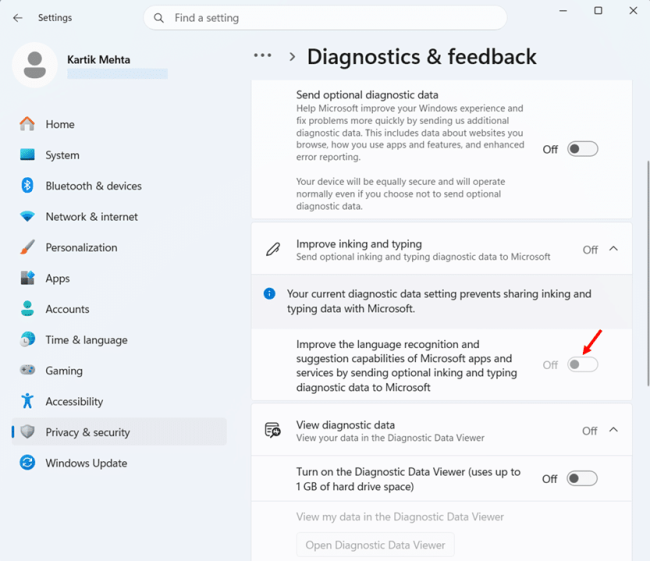
Task: Open Personalization via the paintbrush icon
Action: pyautogui.click(x=27, y=247)
